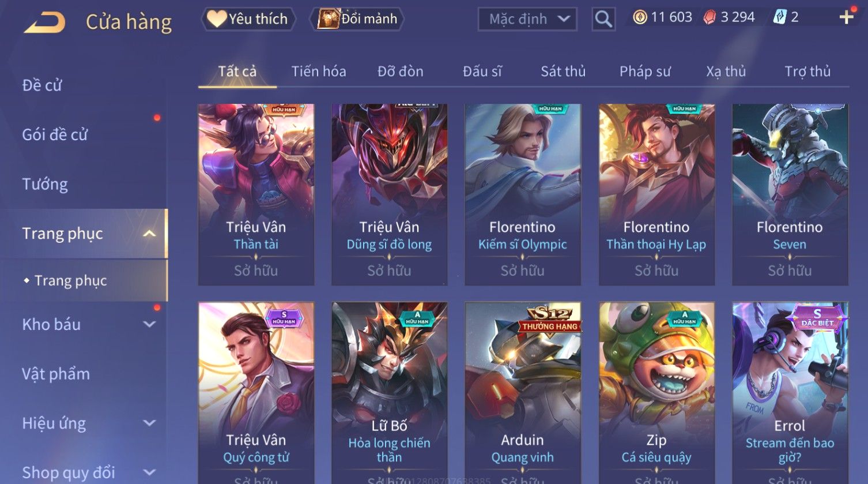Open the Mặc định sort dropdown

pos(527,19)
